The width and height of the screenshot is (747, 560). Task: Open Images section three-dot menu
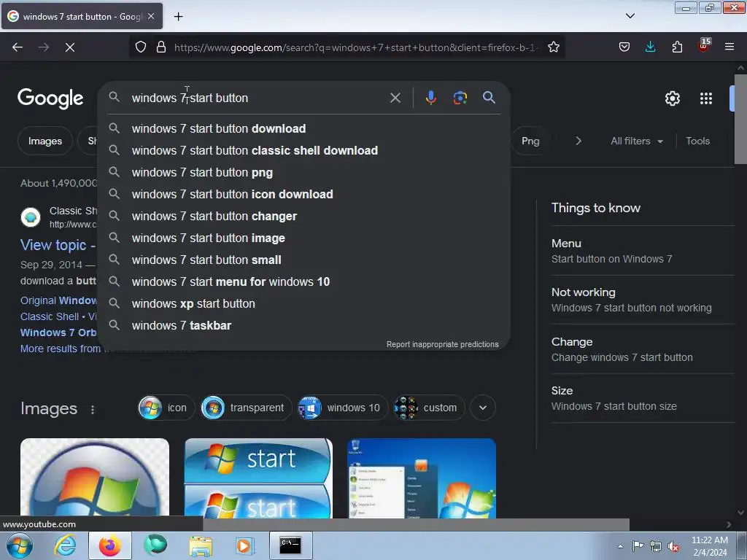coord(93,410)
